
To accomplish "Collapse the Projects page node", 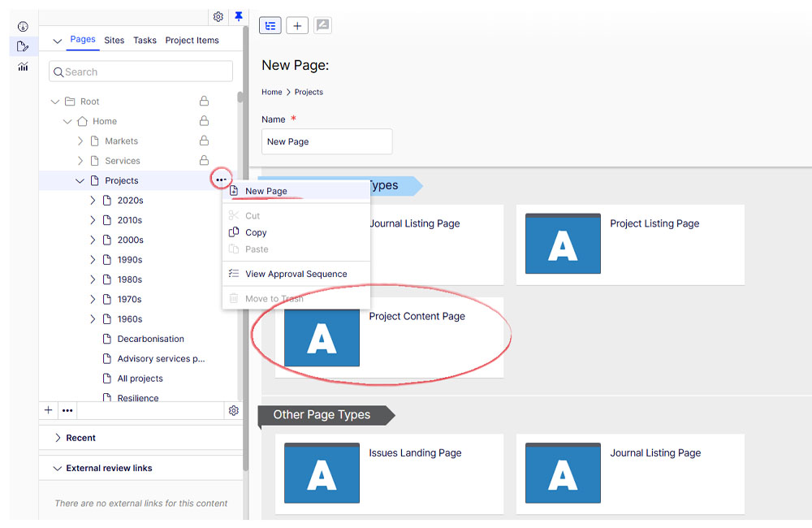I will click(80, 181).
